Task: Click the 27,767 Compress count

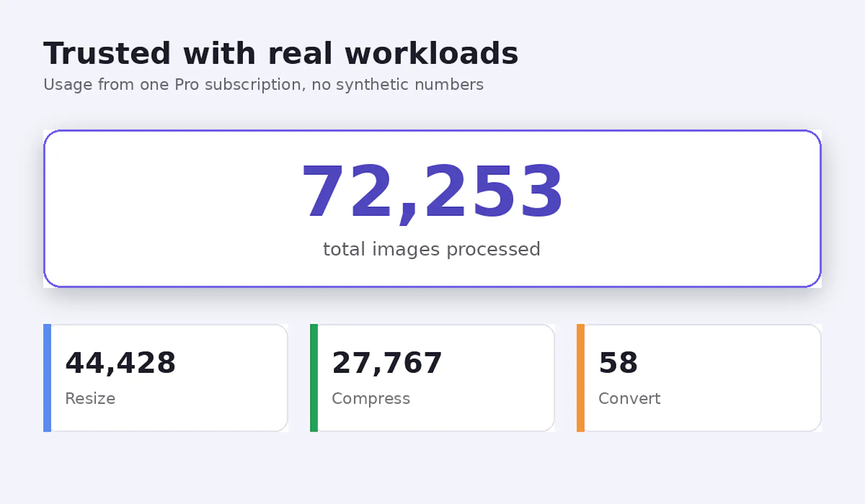Action: click(387, 362)
